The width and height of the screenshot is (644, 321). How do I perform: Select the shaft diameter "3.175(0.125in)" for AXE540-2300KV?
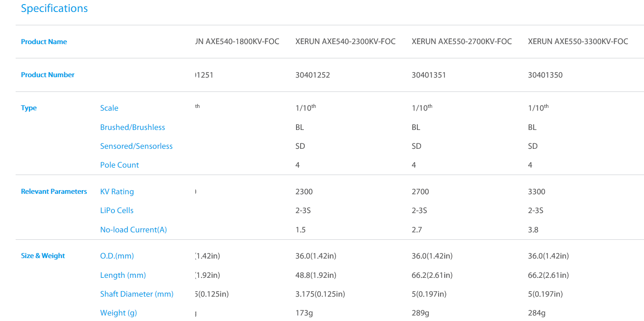(320, 294)
